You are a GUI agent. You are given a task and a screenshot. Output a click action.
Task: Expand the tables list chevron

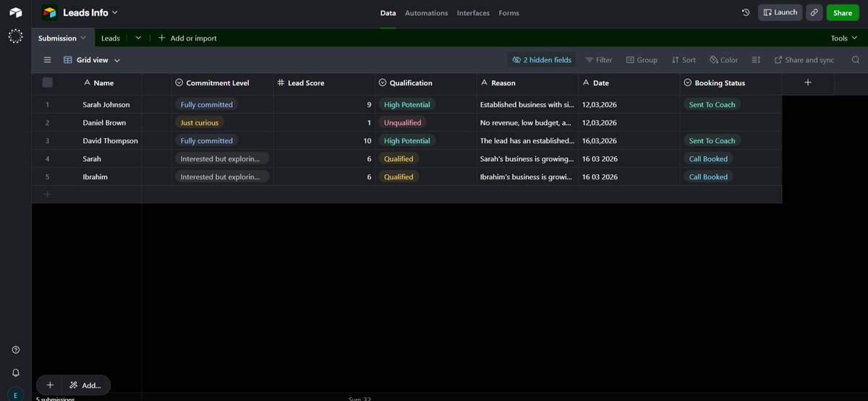(x=138, y=38)
